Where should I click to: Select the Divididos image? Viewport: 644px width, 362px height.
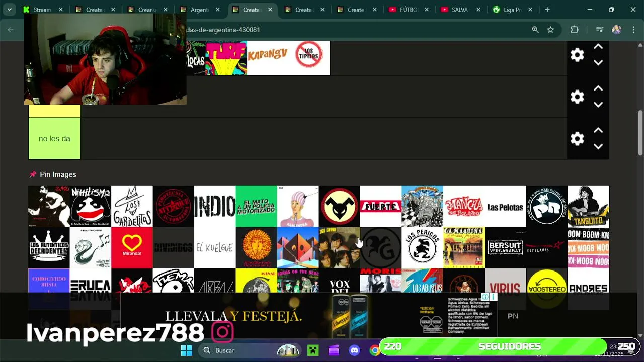click(173, 247)
